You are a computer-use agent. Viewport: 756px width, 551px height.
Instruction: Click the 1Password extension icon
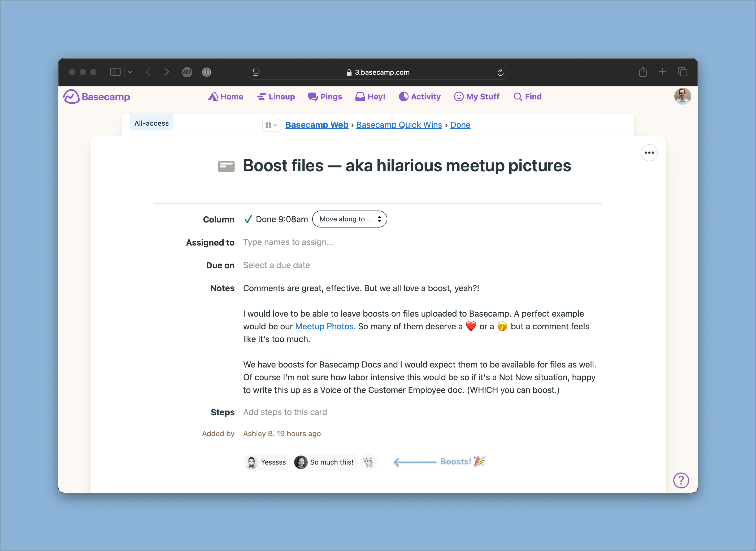point(207,72)
